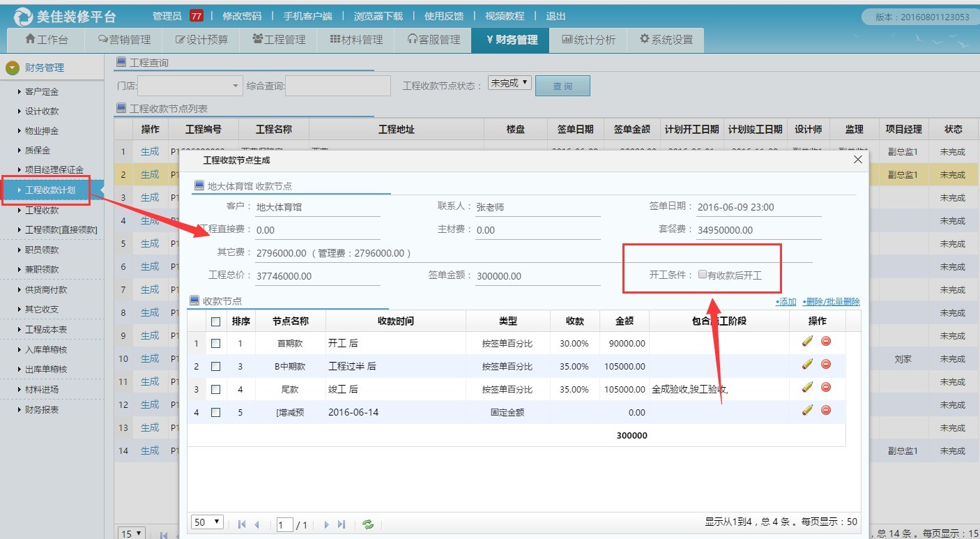Change page size in the 50 dropdown
This screenshot has height=539, width=980.
(206, 522)
